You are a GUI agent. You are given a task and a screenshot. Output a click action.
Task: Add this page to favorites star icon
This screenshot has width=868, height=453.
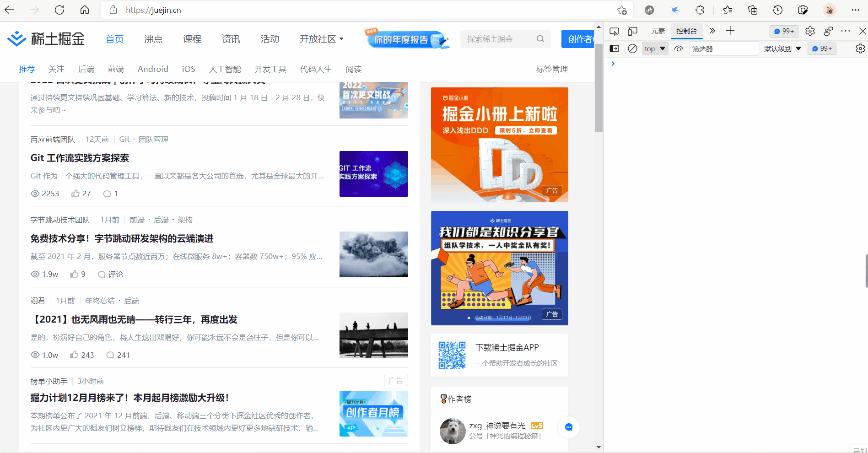coord(622,10)
